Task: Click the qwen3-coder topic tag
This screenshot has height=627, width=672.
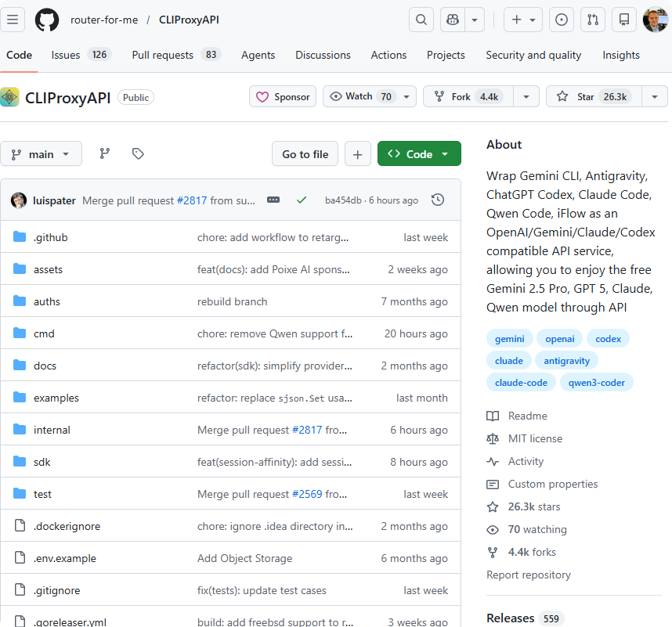Action: [x=596, y=383]
